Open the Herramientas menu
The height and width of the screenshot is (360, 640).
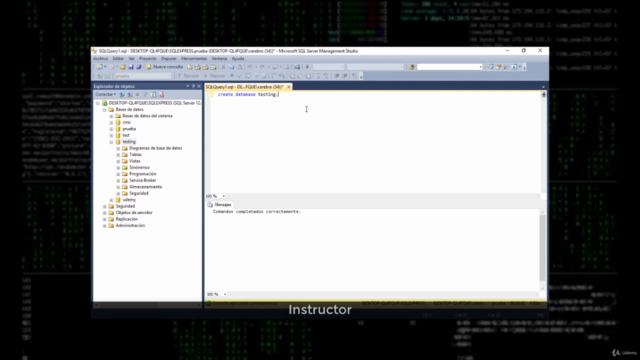point(194,58)
